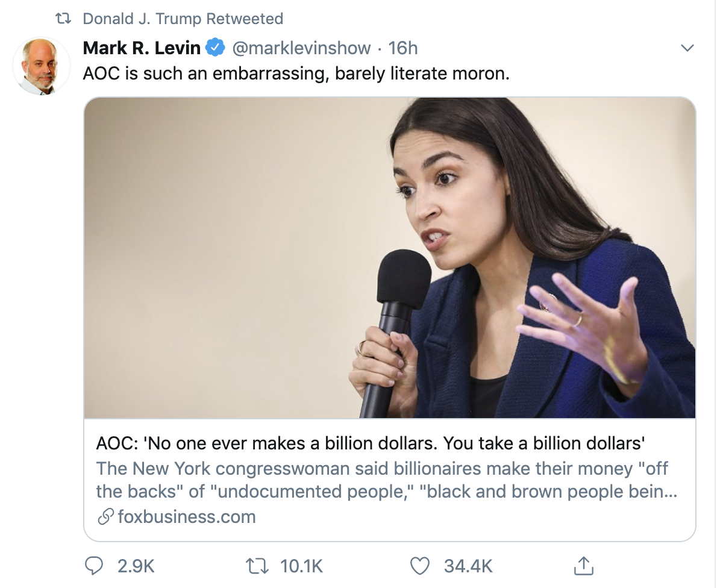This screenshot has height=588, width=717.
Task: Click the "Mark R. Levin" display name
Action: point(142,48)
